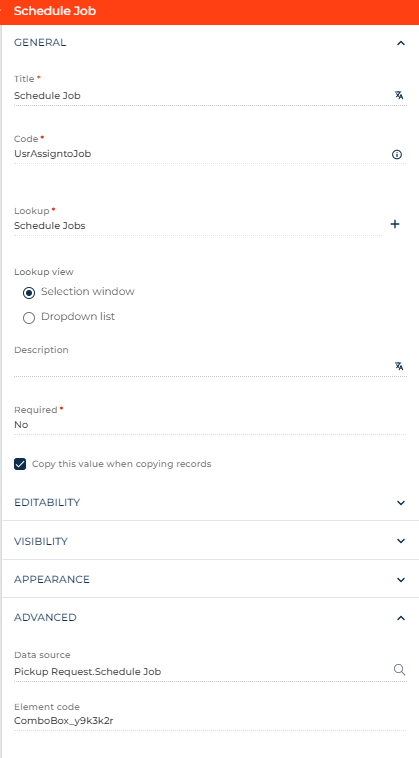The width and height of the screenshot is (419, 758).
Task: Open the Lookup field Schedule Jobs
Action: (x=198, y=226)
